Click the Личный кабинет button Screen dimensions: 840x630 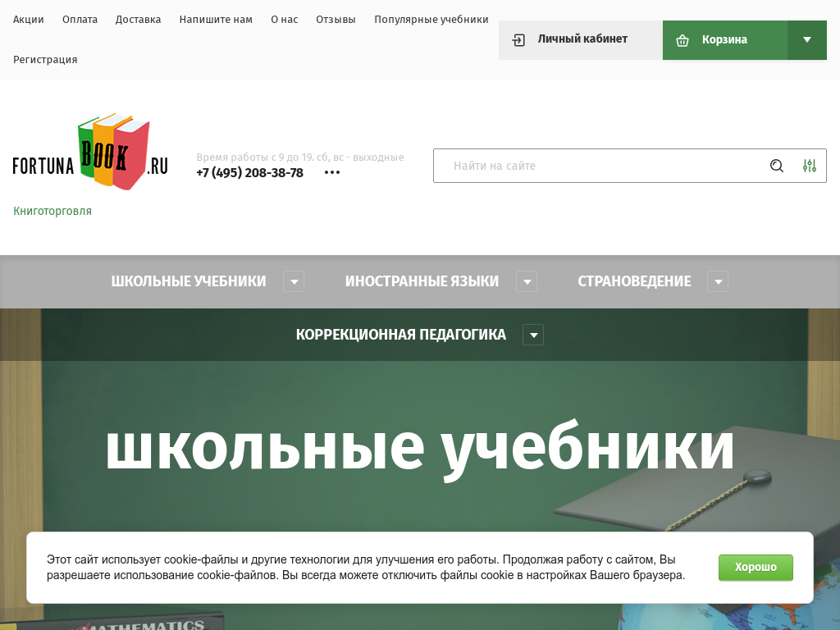581,39
